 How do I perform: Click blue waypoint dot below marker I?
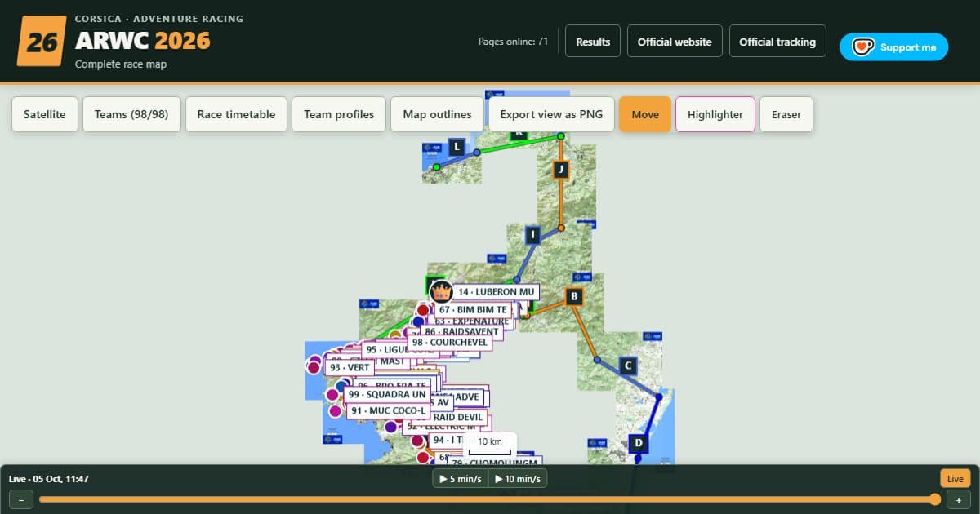click(x=516, y=280)
